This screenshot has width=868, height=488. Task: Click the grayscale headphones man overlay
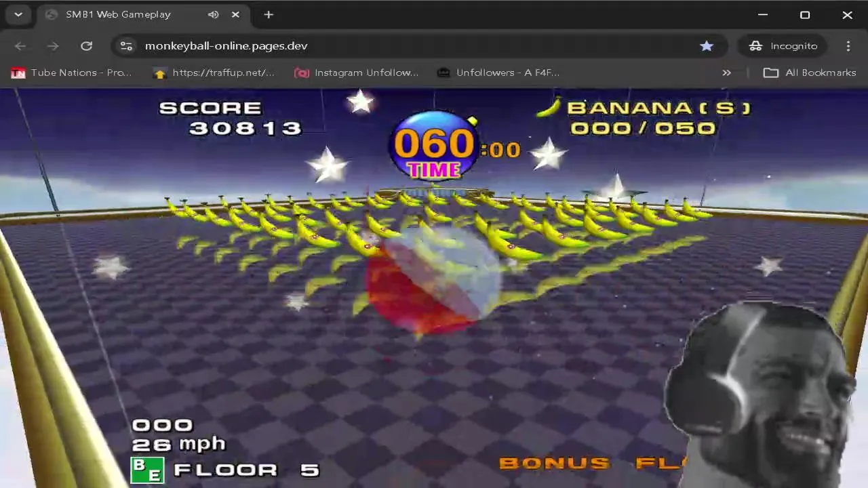click(x=759, y=394)
